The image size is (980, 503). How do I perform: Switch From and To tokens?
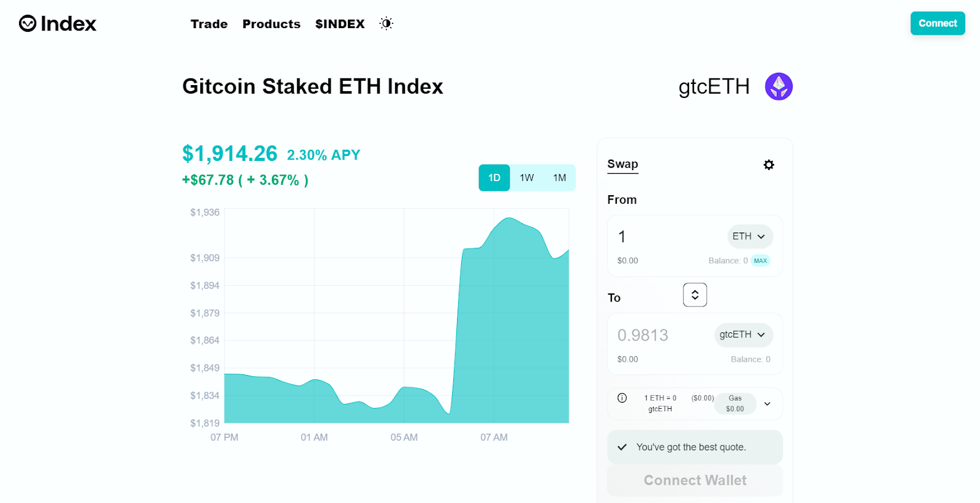coord(695,295)
